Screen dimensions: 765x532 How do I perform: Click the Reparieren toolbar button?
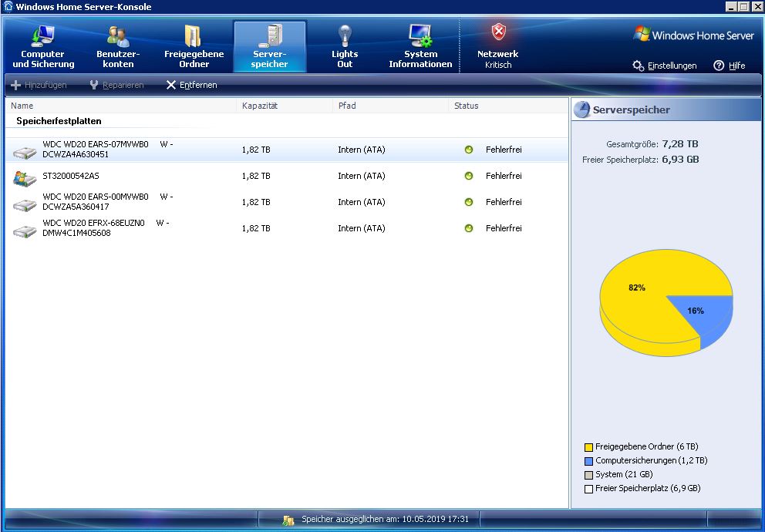[116, 85]
